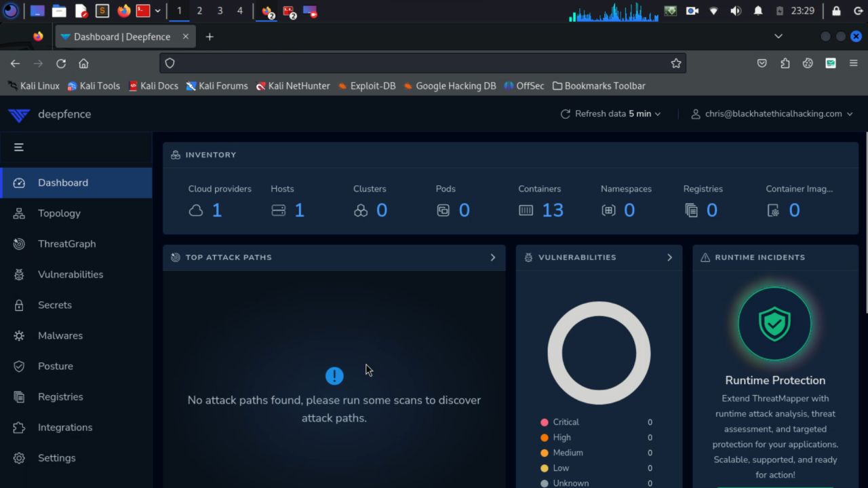Mute audio via the taskbar volume icon
The image size is (868, 488).
coord(735,10)
